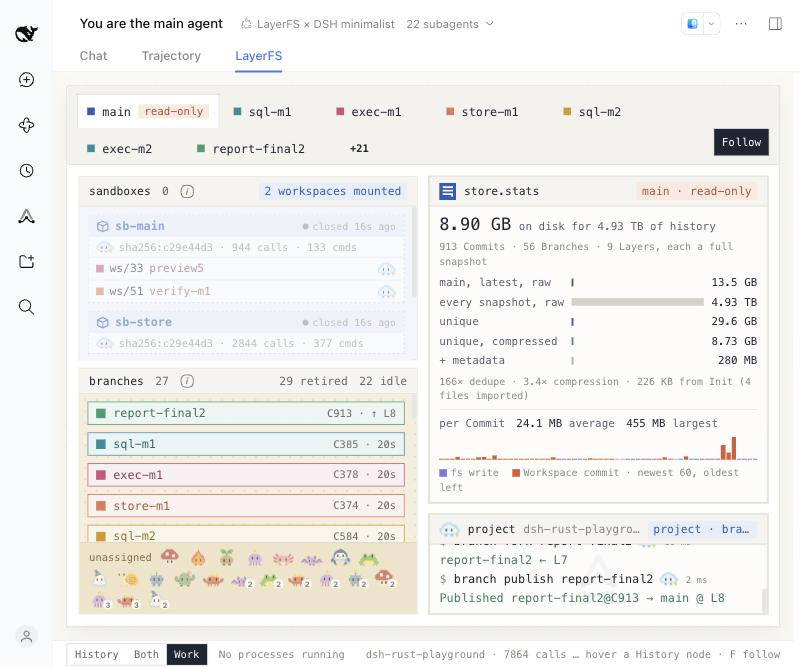This screenshot has width=800, height=668.
Task: Open search from the sidebar magnifier
Action: pos(26,307)
